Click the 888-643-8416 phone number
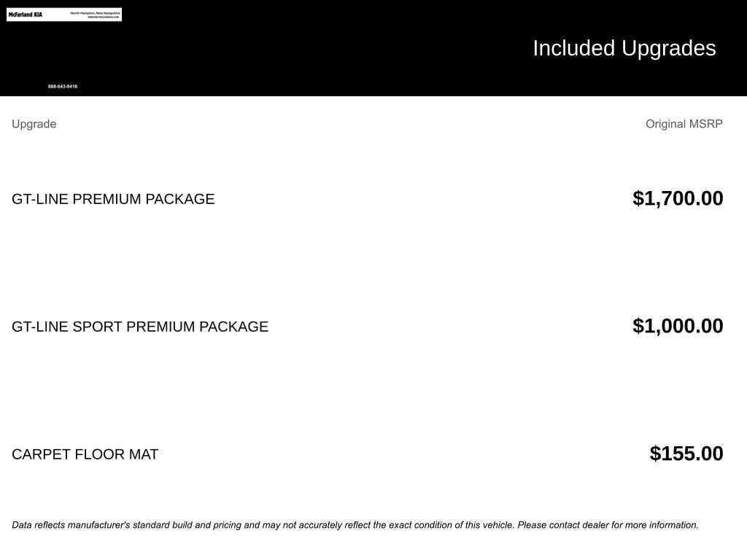The height and width of the screenshot is (560, 747). tap(63, 87)
